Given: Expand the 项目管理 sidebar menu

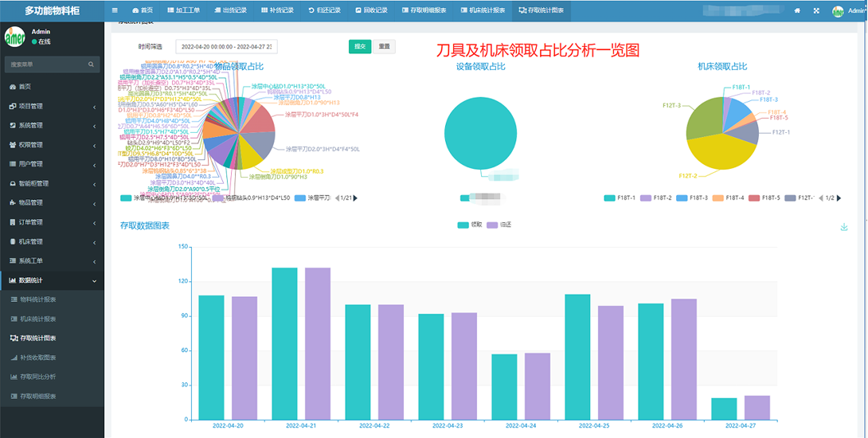Looking at the screenshot, I should [52, 106].
